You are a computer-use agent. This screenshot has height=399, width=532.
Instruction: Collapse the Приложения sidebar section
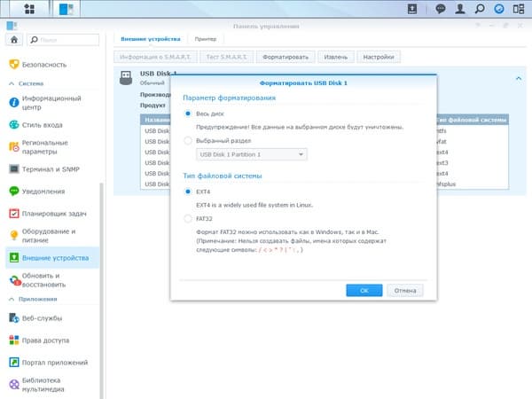tap(12, 299)
